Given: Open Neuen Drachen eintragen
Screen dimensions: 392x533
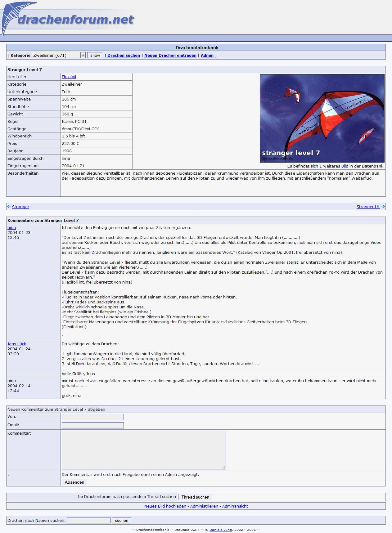Looking at the screenshot, I should tap(170, 55).
